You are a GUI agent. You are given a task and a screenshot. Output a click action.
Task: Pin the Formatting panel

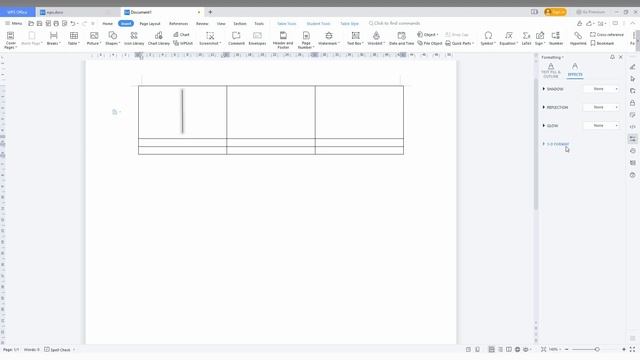(612, 57)
